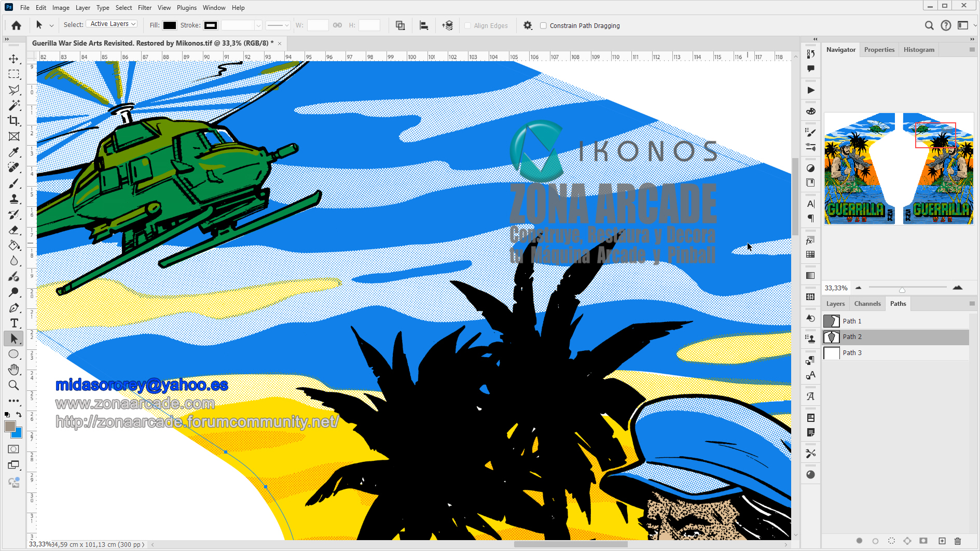980x551 pixels.
Task: Click the foreground color swatch
Action: coord(10,426)
